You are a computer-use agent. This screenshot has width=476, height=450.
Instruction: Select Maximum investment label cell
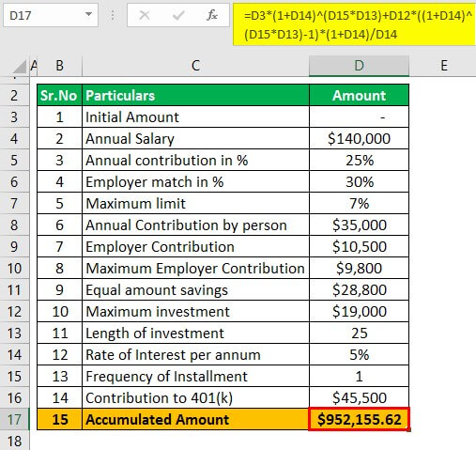195,311
